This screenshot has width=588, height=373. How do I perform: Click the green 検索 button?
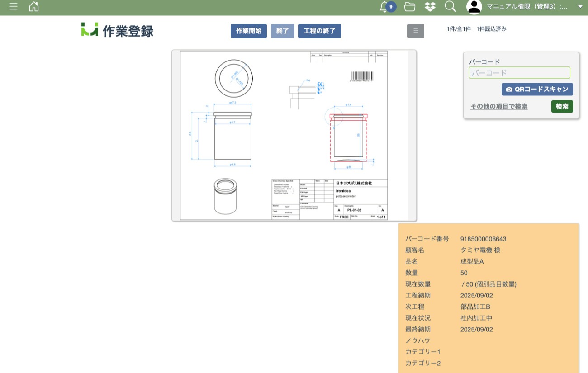click(x=562, y=106)
